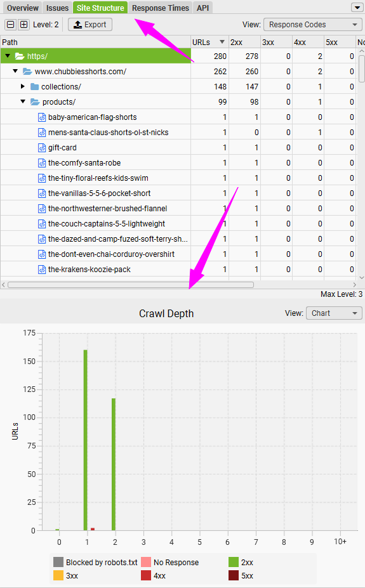Open the tab overflow arrow button
Image resolution: width=365 pixels, height=588 pixels.
(356, 8)
